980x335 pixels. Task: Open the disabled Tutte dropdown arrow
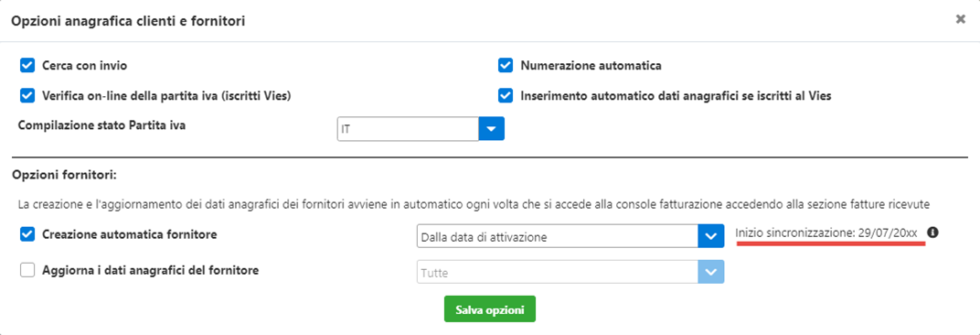pyautogui.click(x=710, y=273)
